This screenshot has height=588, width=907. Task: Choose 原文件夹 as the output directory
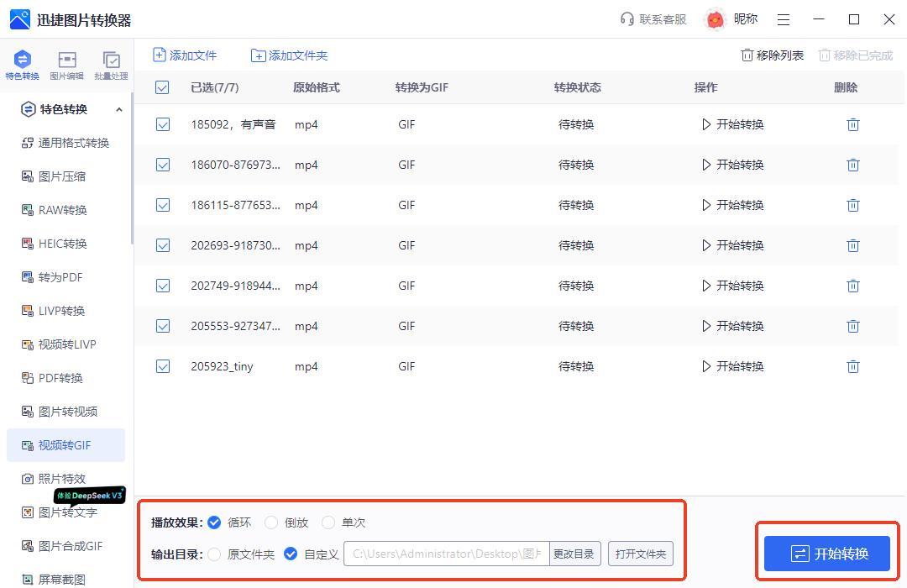click(x=215, y=554)
